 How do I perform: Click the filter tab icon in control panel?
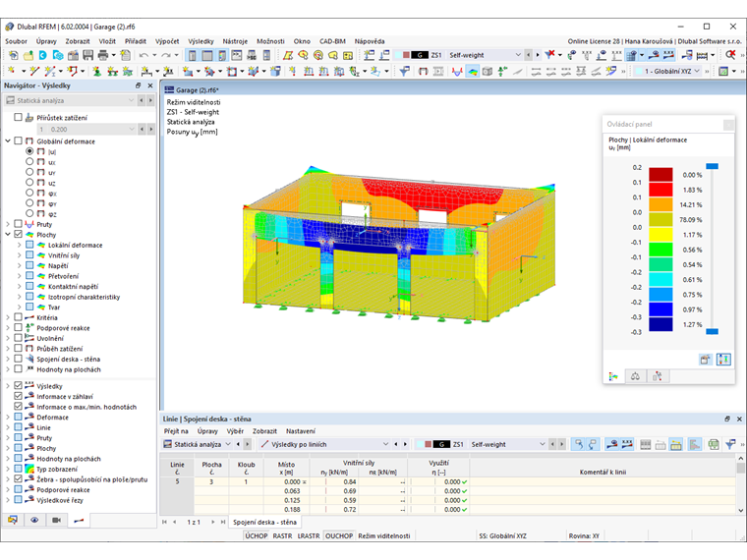pyautogui.click(x=657, y=376)
